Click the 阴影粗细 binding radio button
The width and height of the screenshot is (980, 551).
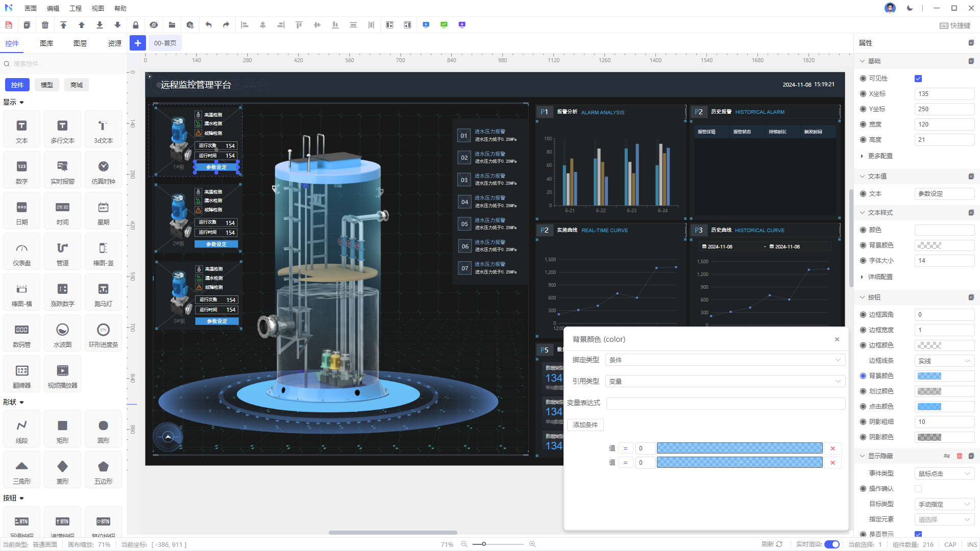click(863, 422)
